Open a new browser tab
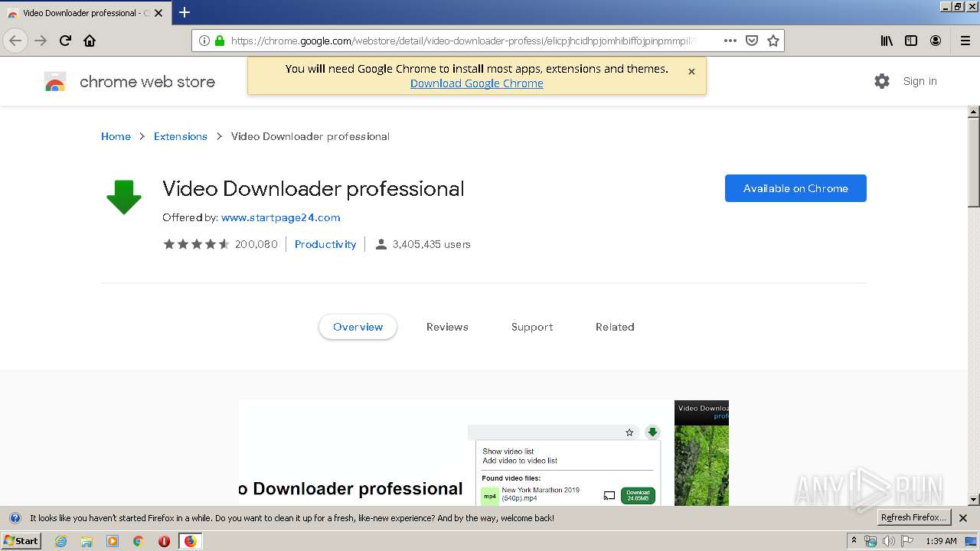The height and width of the screenshot is (551, 980). pyautogui.click(x=185, y=12)
